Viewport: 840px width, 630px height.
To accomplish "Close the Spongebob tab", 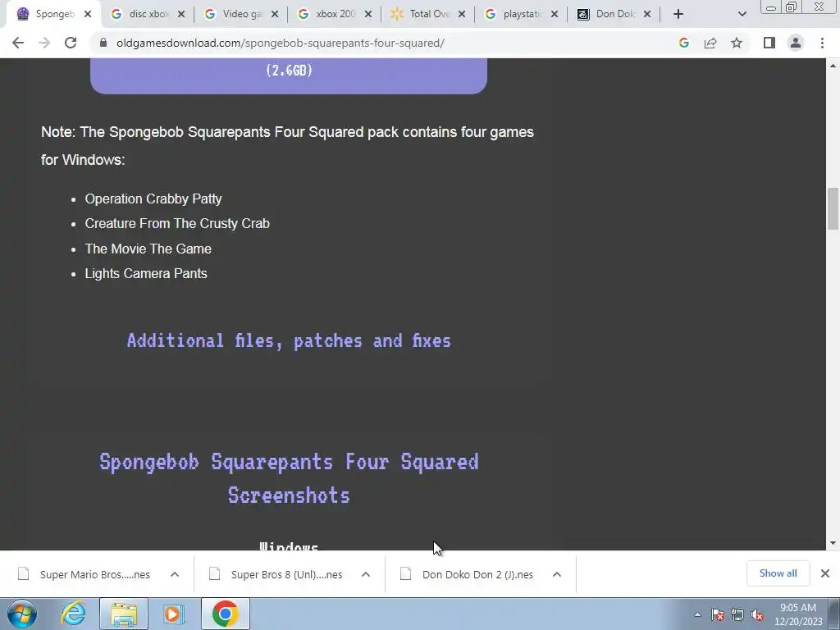I will (88, 15).
